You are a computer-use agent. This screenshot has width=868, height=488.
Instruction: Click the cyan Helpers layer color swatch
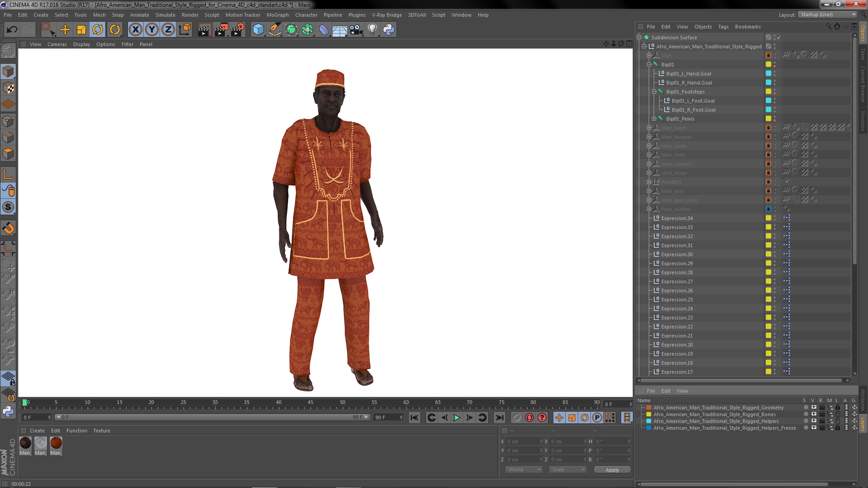click(x=649, y=421)
